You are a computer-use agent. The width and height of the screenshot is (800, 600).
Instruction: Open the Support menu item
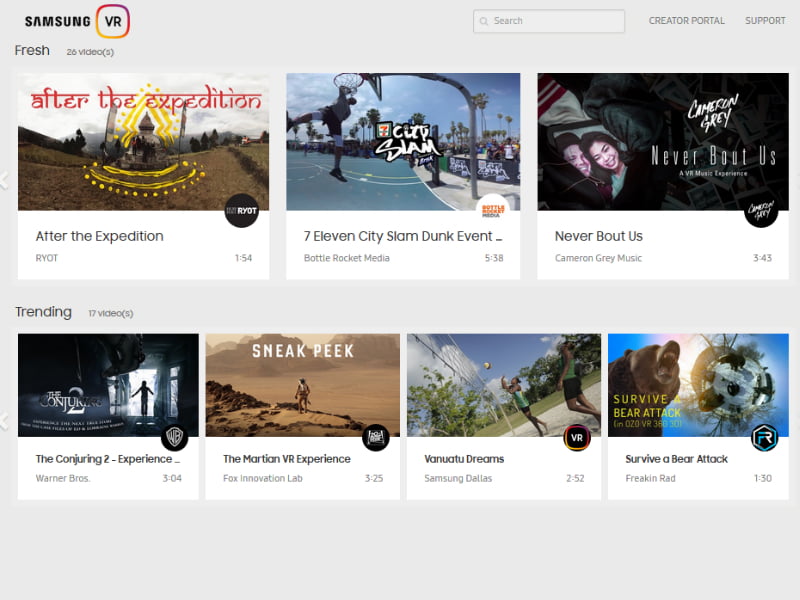tap(765, 21)
